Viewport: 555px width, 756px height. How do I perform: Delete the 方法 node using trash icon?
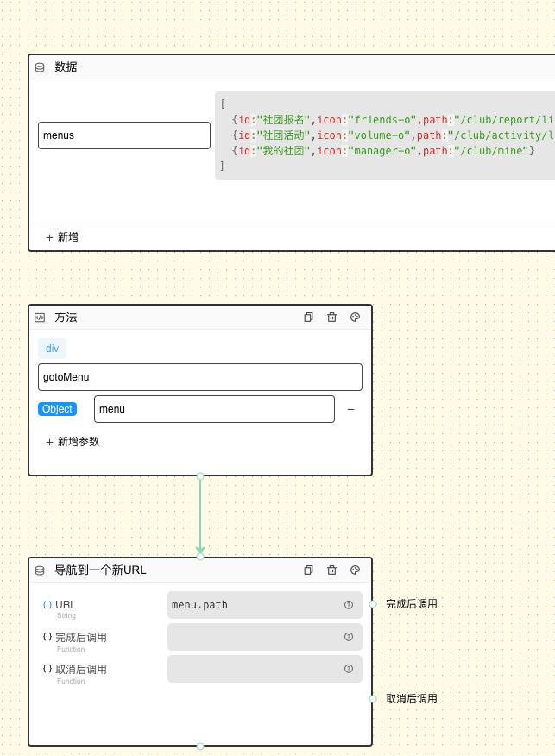[x=331, y=318]
